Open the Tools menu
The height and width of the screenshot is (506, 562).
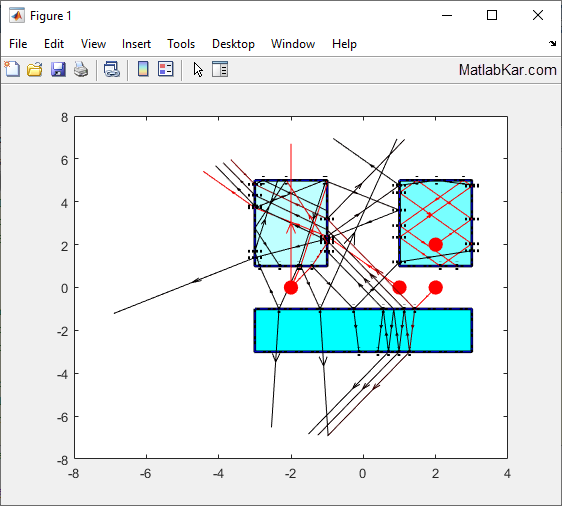(x=181, y=44)
